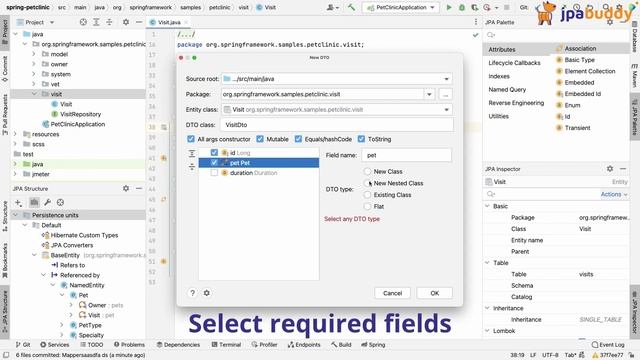Confirm the New DTO dialog with OK

point(434,293)
